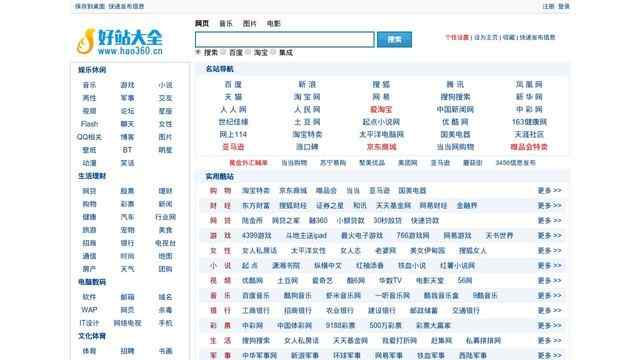Viewport: 640px width, 360px height.
Task: Open the IT设计 category in sidebar
Action: tap(89, 323)
